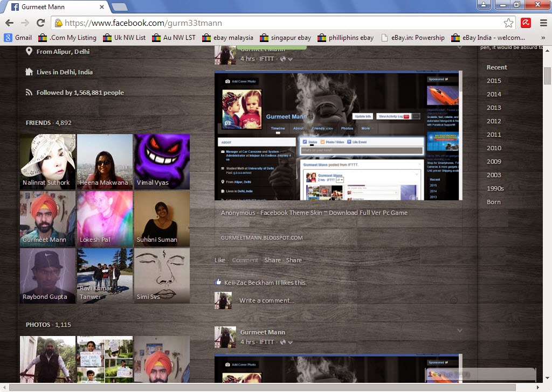Screen dimensions: 552x392
Task: Open Simi Svs's friend thumbnail
Action: point(162,276)
